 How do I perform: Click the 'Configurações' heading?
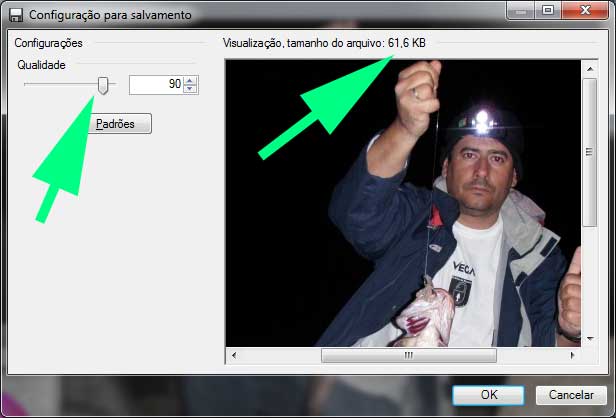48,43
